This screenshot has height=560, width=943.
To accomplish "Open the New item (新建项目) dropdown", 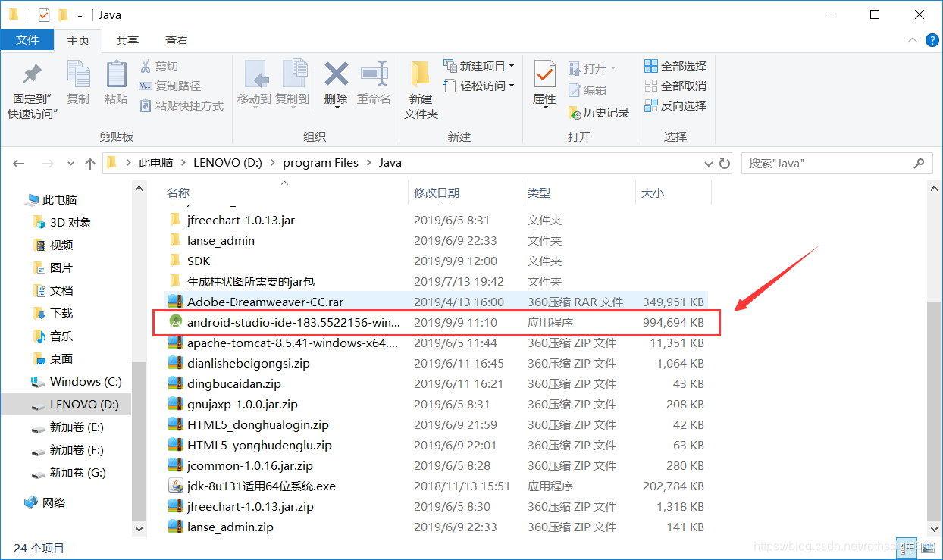I will click(x=479, y=66).
